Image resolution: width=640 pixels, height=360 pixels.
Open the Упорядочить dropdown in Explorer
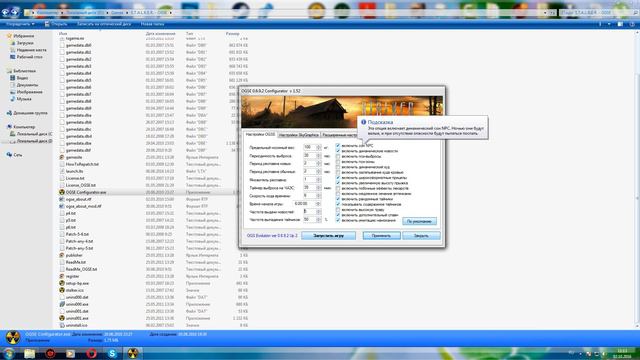pos(20,24)
